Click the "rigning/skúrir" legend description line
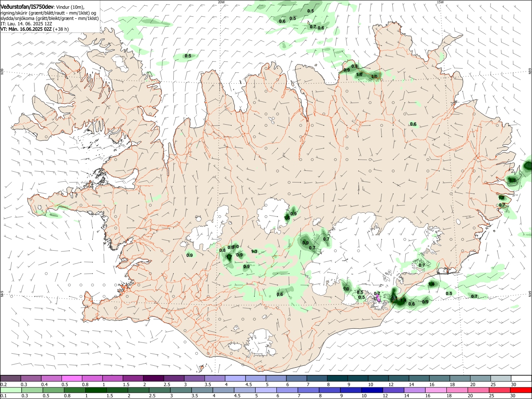Screen dimensions: 532x399 click(48, 13)
